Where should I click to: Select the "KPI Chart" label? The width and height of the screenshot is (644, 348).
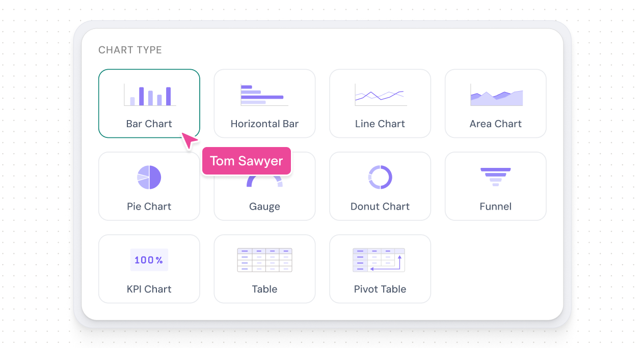(149, 289)
